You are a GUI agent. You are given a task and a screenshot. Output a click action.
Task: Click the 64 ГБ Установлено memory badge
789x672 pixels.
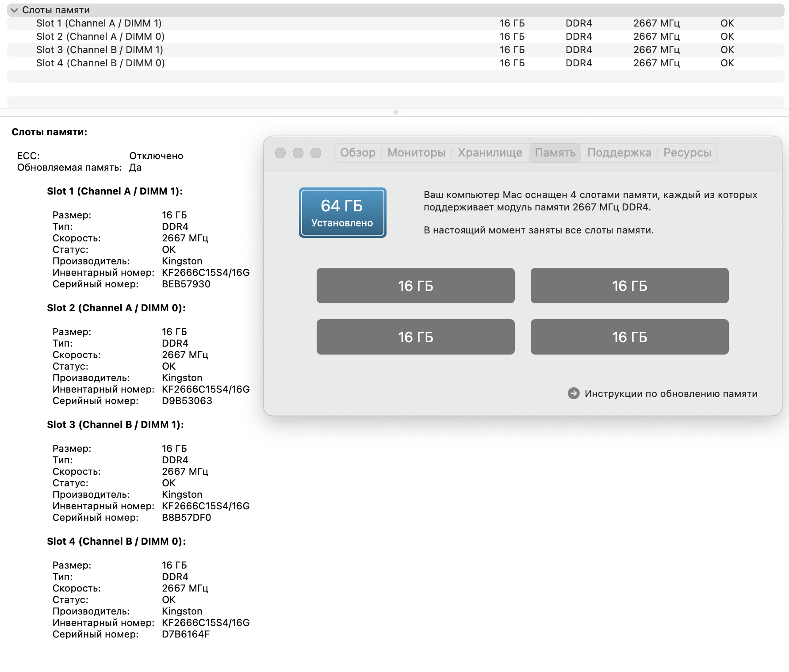[343, 213]
